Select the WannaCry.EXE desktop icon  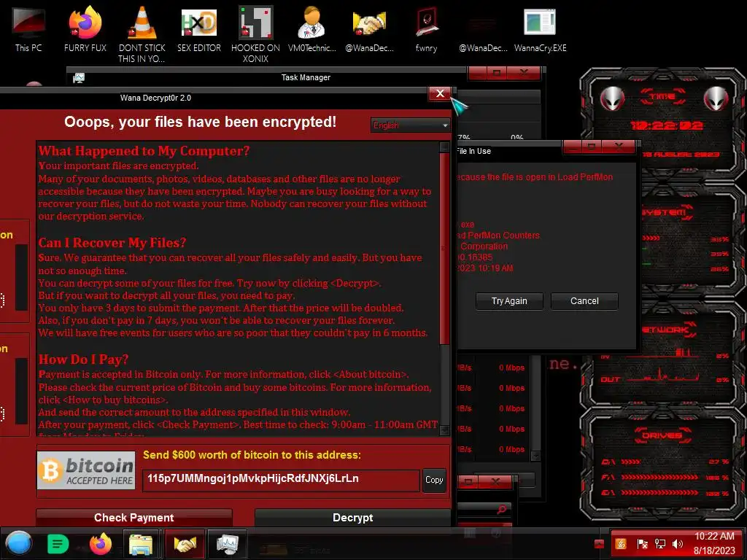(x=541, y=29)
